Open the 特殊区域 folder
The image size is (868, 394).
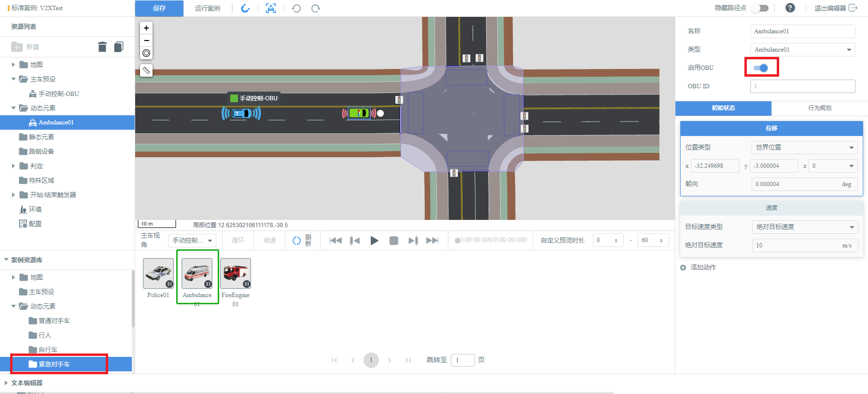coord(37,180)
